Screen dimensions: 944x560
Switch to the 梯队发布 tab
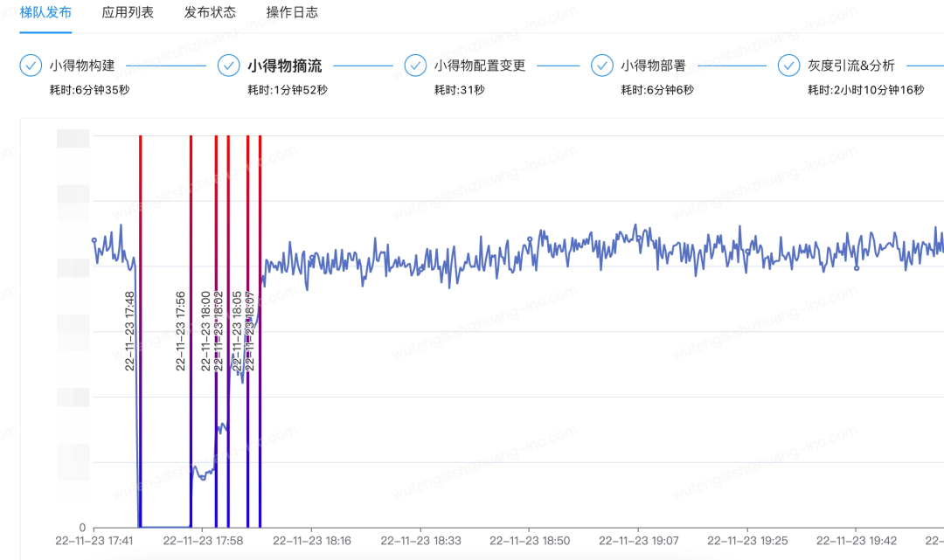pyautogui.click(x=45, y=12)
